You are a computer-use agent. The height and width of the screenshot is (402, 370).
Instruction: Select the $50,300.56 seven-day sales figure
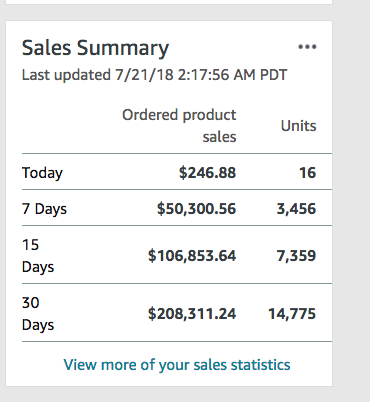(196, 209)
